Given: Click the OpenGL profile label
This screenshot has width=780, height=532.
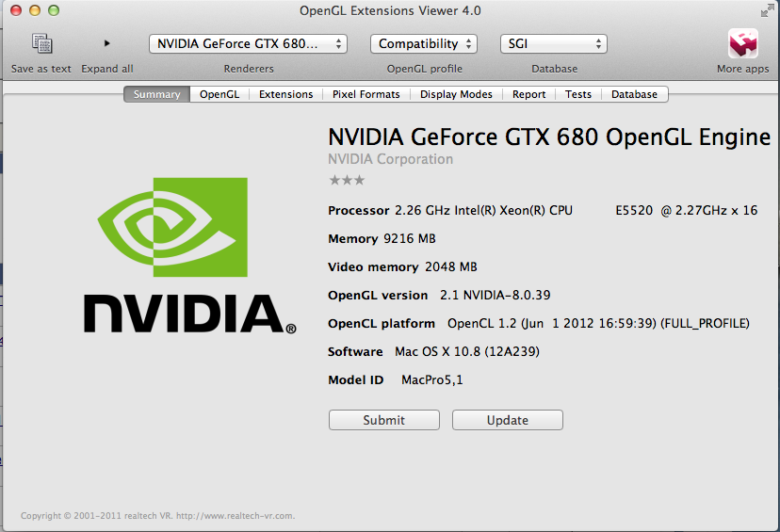Looking at the screenshot, I should click(424, 69).
